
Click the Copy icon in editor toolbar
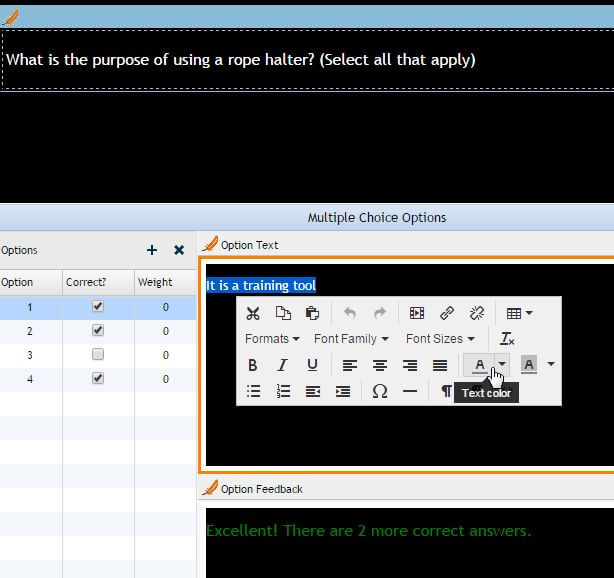pyautogui.click(x=283, y=313)
